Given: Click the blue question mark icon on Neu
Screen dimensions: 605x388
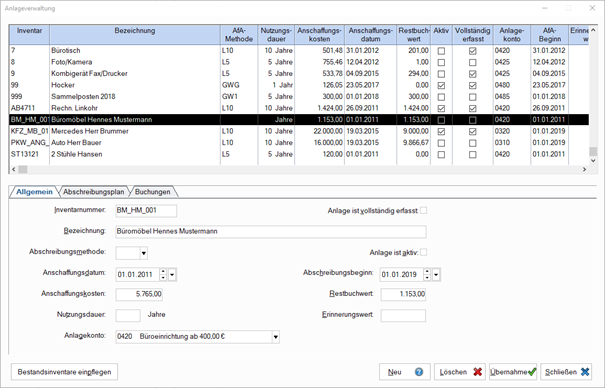Looking at the screenshot, I should pyautogui.click(x=419, y=372).
